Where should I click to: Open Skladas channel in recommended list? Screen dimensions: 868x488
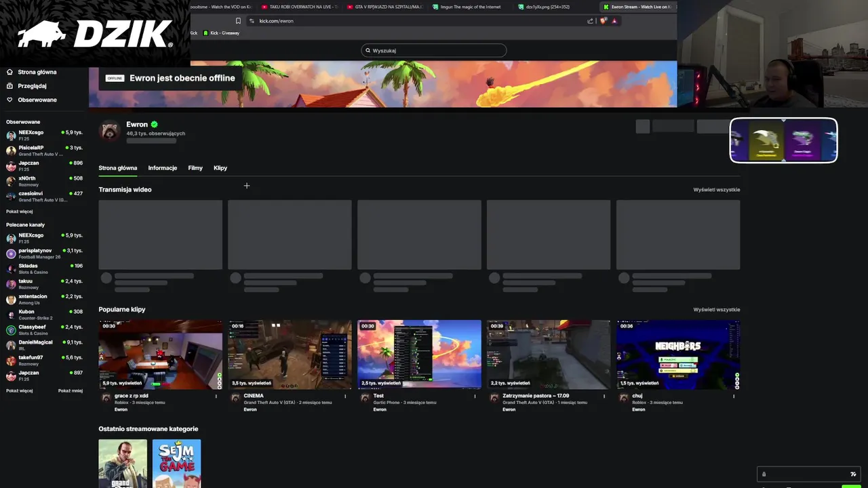(44, 268)
